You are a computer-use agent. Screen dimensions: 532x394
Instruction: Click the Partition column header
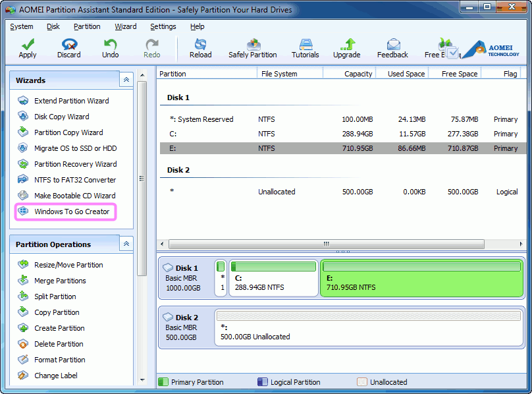click(207, 74)
